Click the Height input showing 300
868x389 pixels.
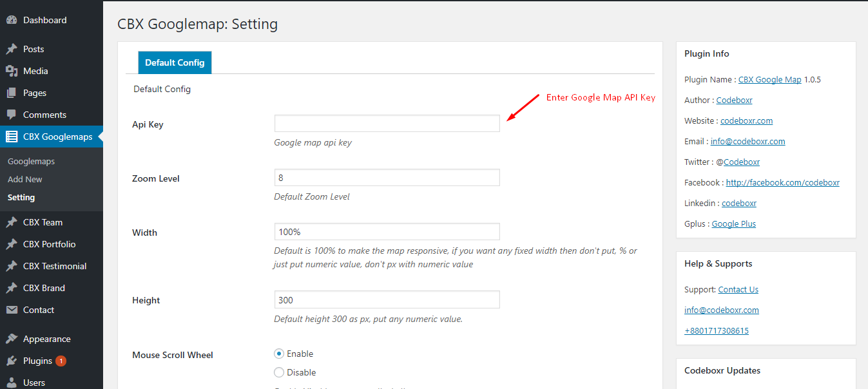tap(387, 299)
